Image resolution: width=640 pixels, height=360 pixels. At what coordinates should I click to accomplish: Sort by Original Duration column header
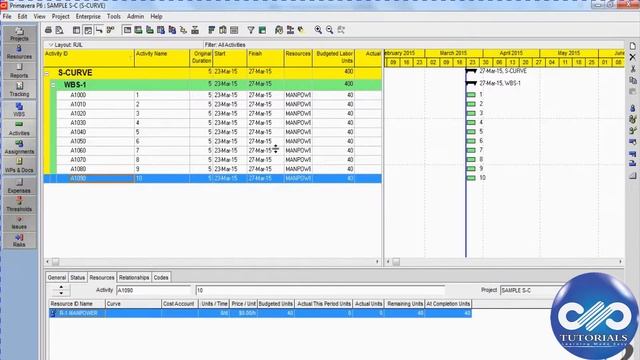[201, 58]
